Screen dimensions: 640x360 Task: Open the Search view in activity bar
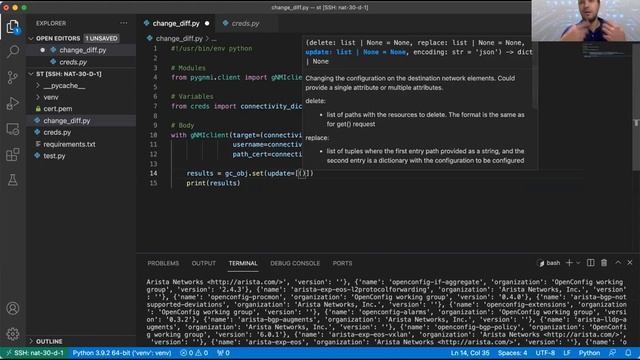[x=13, y=51]
